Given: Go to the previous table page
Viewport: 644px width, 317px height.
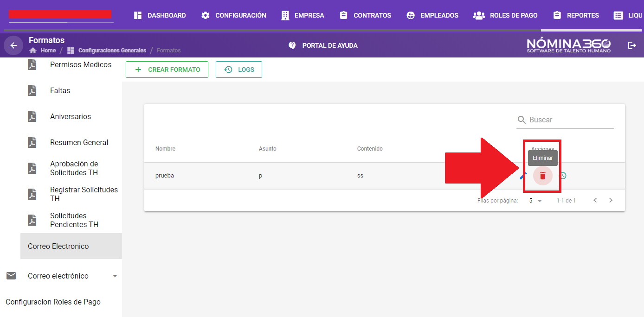Looking at the screenshot, I should click(x=595, y=201).
